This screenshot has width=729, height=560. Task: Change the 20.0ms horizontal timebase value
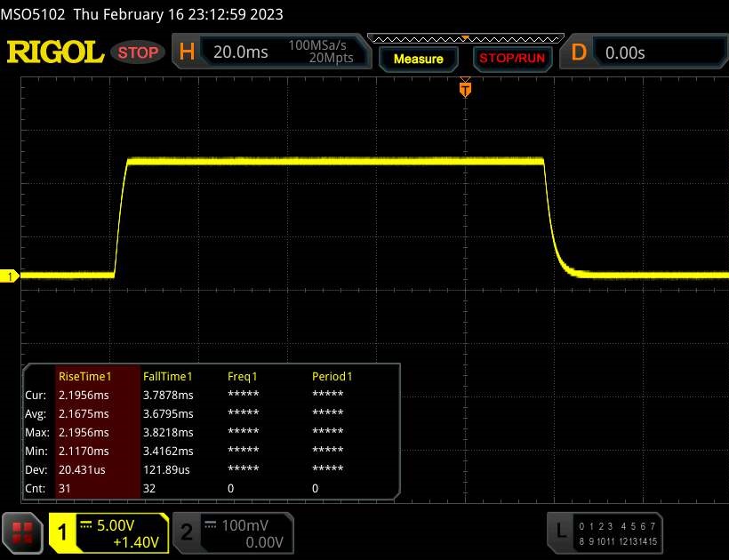[x=240, y=52]
